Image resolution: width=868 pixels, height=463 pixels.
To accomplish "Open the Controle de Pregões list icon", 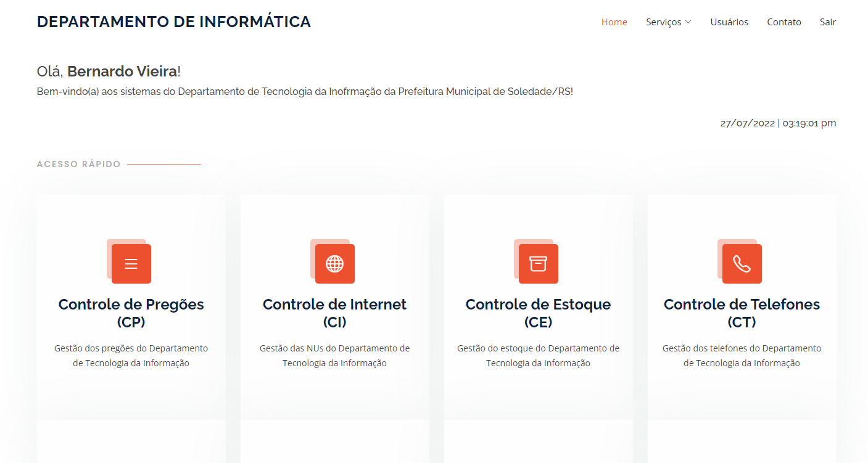I will (131, 264).
